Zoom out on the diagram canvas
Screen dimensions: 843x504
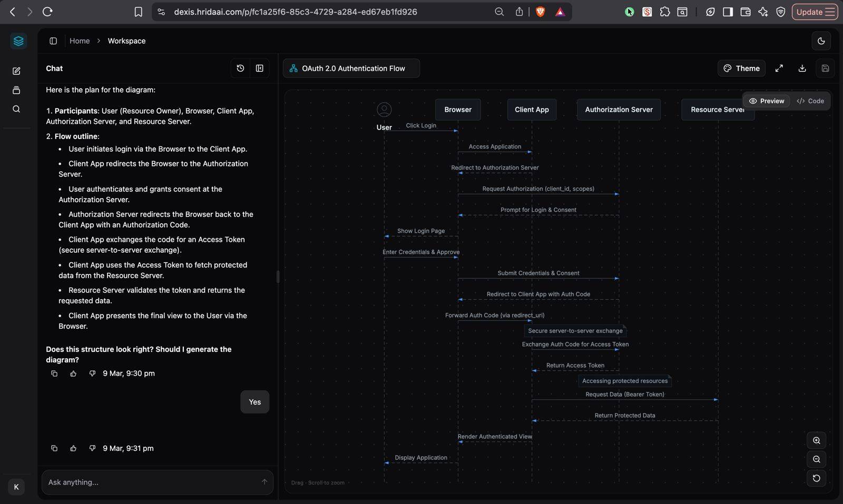tap(816, 459)
